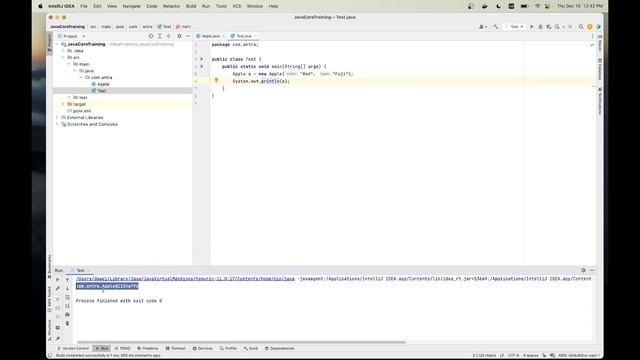Screen dimensions: 640x360
Task: Open the Dependencies tool window
Action: click(280, 348)
